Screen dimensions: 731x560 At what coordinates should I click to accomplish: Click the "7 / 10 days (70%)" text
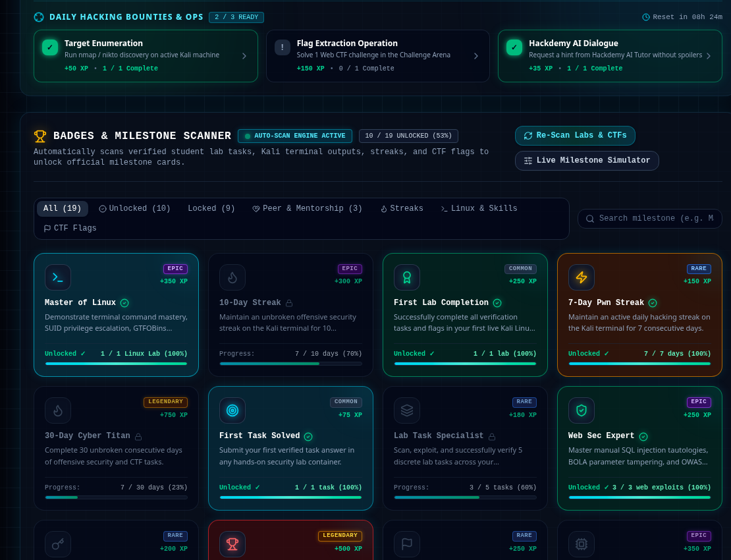pos(328,354)
